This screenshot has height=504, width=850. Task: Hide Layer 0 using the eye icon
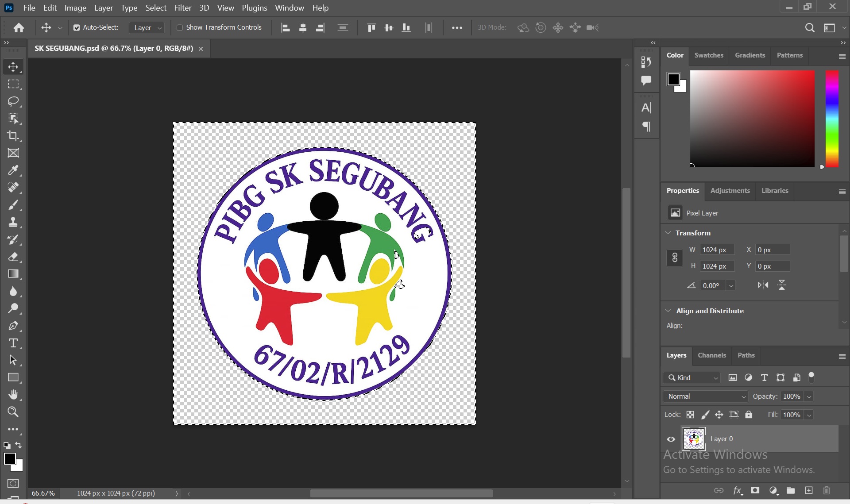[671, 439]
